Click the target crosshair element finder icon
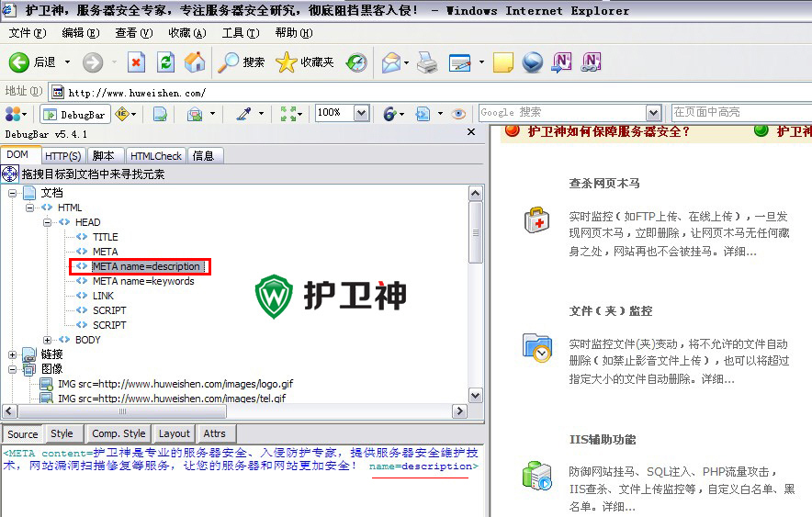Viewport: 812px width, 517px height. [x=10, y=174]
